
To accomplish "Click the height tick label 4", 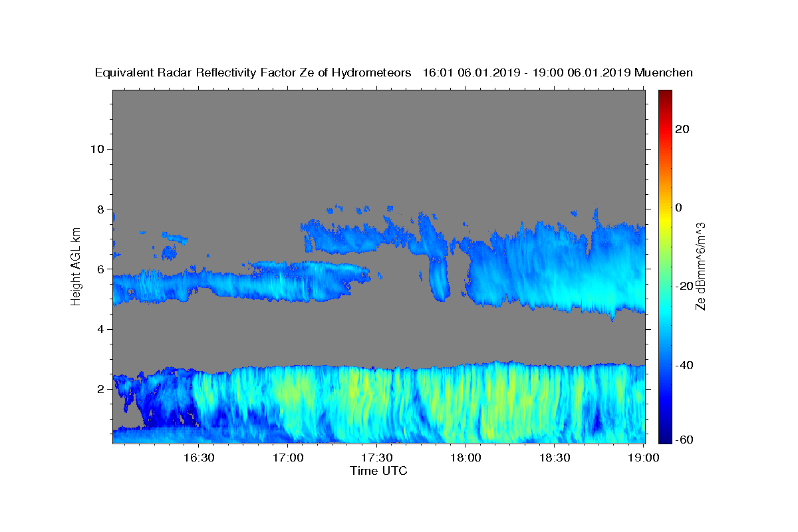I will tap(100, 329).
